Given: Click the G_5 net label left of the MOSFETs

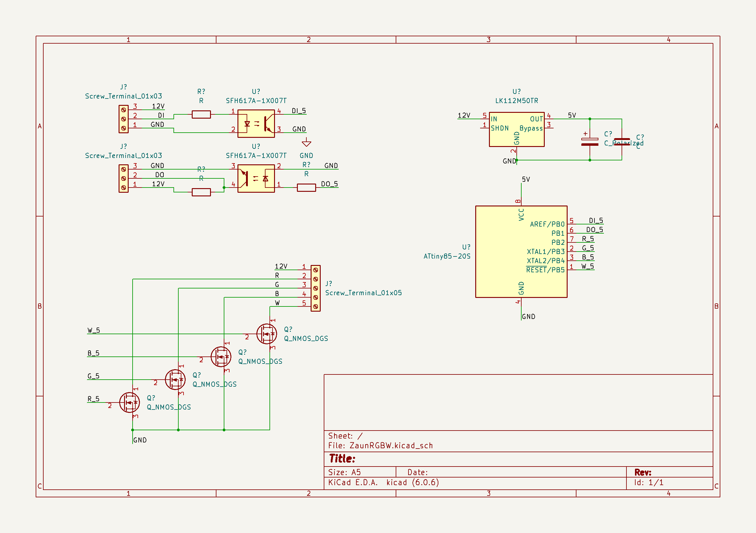Looking at the screenshot, I should click(x=94, y=376).
